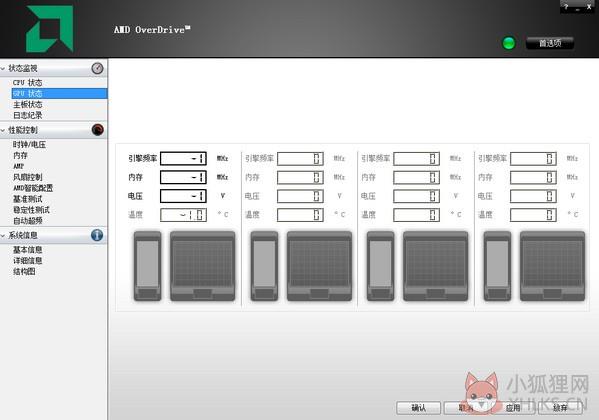Click the second GPU's 电压 field
The image size is (599, 420).
coord(300,196)
